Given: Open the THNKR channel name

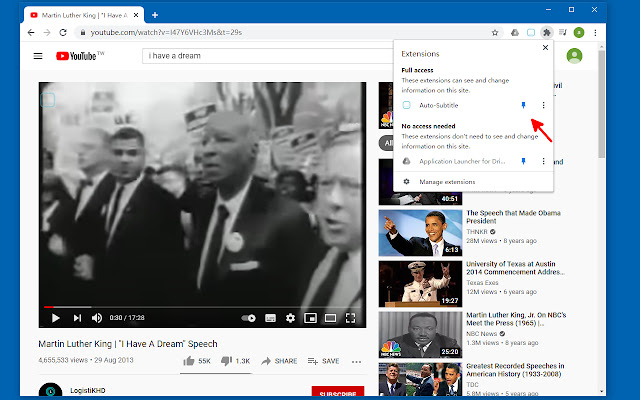Looking at the screenshot, I should click(x=477, y=232).
